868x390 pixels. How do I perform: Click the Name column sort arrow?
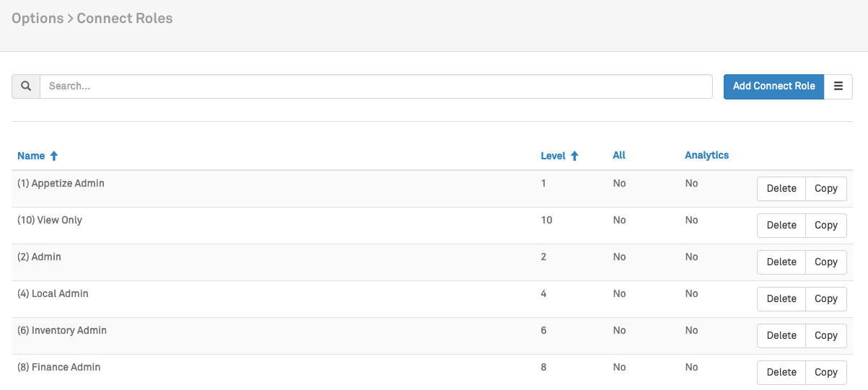[x=53, y=156]
